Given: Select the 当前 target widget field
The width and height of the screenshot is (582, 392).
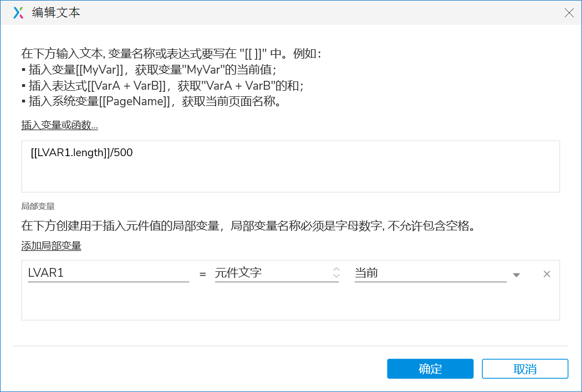Looking at the screenshot, I should pyautogui.click(x=430, y=273).
